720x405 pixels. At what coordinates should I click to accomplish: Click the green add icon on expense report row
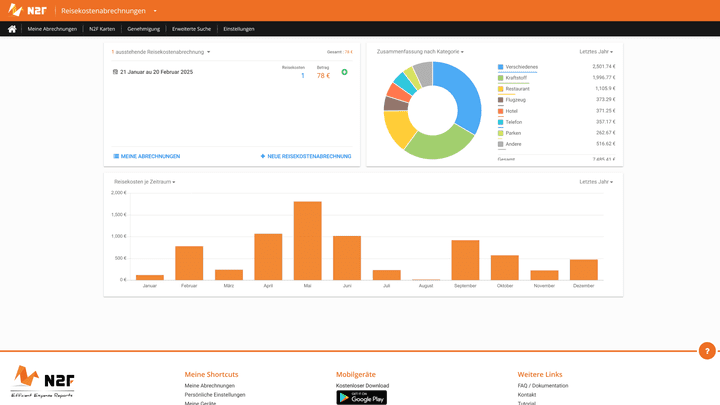click(344, 72)
